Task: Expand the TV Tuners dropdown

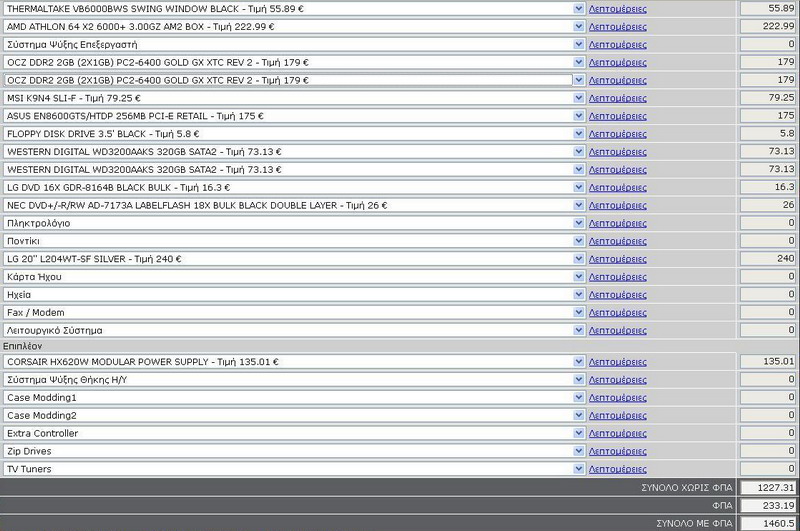Action: 293,469
